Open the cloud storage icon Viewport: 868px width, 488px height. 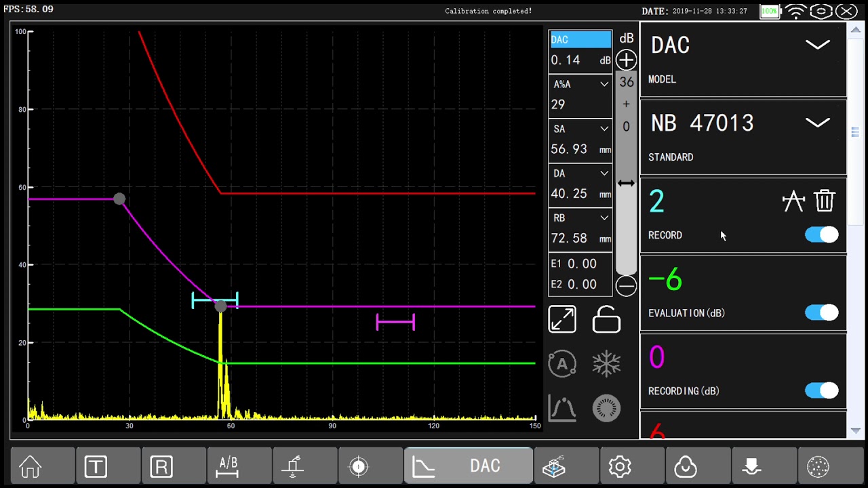686,466
